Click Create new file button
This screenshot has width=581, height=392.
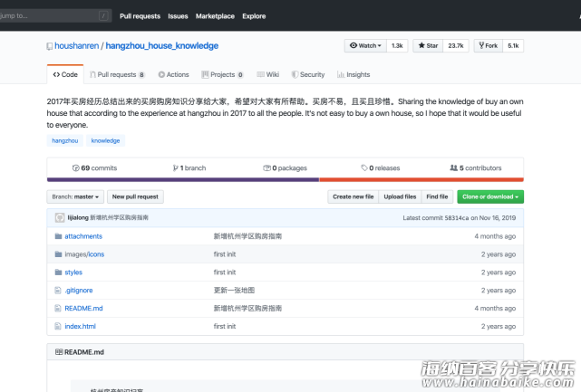click(x=353, y=196)
